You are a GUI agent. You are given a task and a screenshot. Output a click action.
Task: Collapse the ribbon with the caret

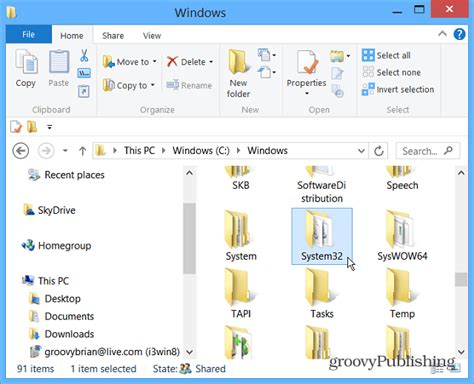click(442, 34)
